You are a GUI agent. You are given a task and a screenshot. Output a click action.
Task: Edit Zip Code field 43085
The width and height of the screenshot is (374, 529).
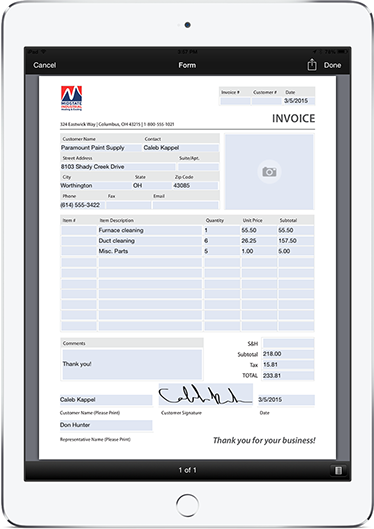[195, 186]
